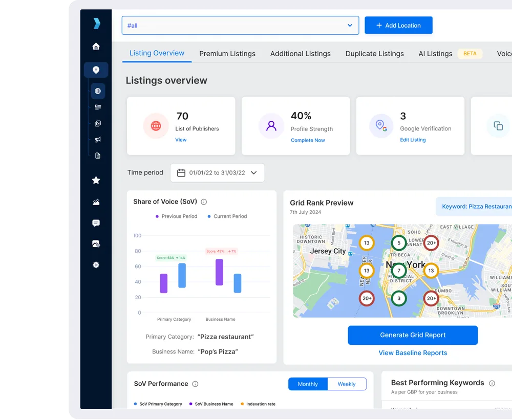Viewport: 512px width, 420px height.
Task: Click the red 20+ marker near Dumbo
Action: (431, 298)
